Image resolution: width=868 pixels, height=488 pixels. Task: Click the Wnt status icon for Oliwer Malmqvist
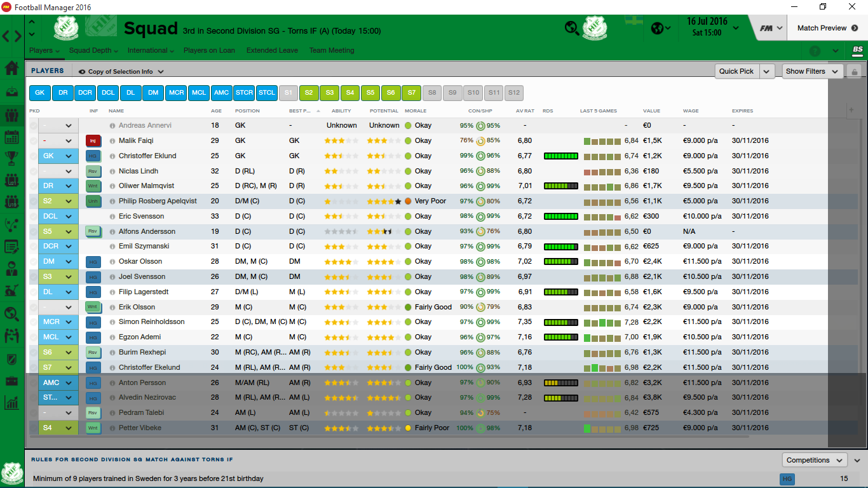pyautogui.click(x=93, y=186)
